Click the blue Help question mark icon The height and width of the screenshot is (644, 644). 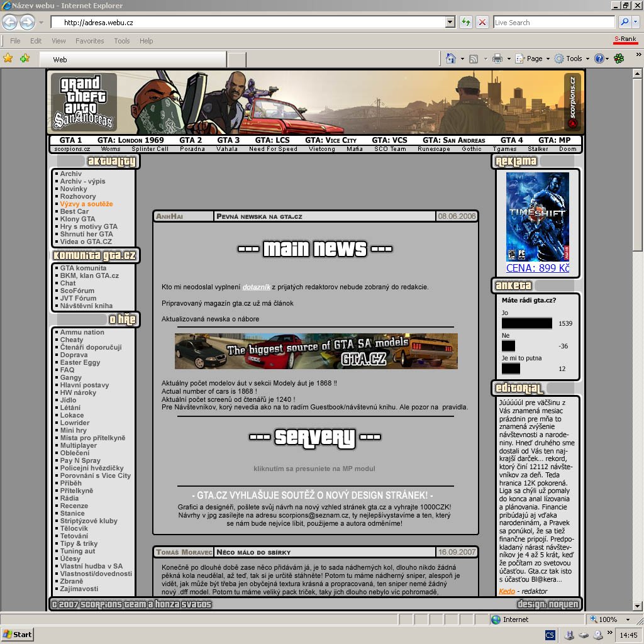pos(599,58)
